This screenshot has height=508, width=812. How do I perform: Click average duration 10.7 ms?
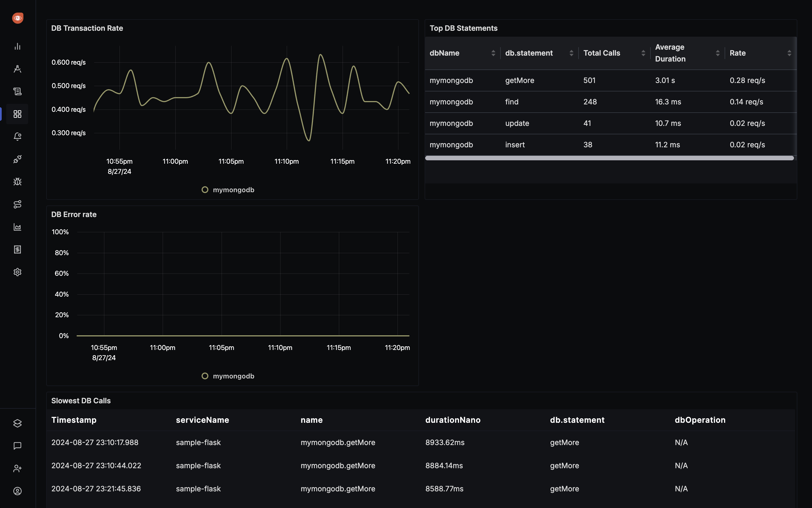pos(668,123)
